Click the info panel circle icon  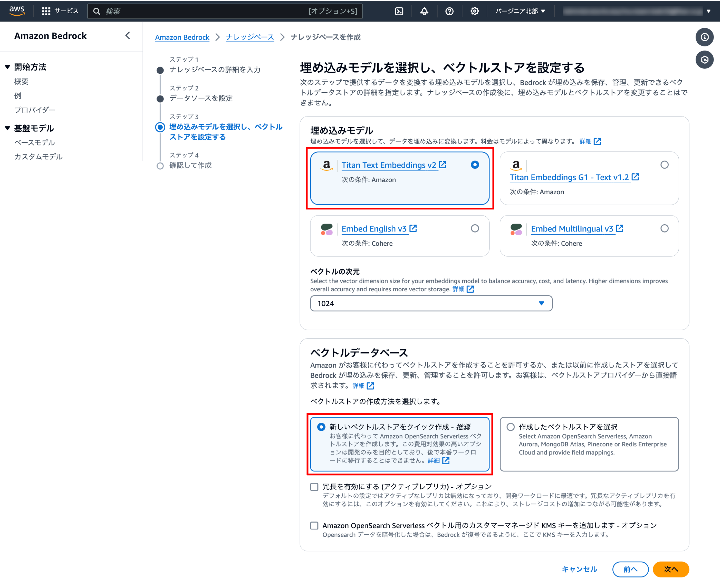tap(704, 37)
